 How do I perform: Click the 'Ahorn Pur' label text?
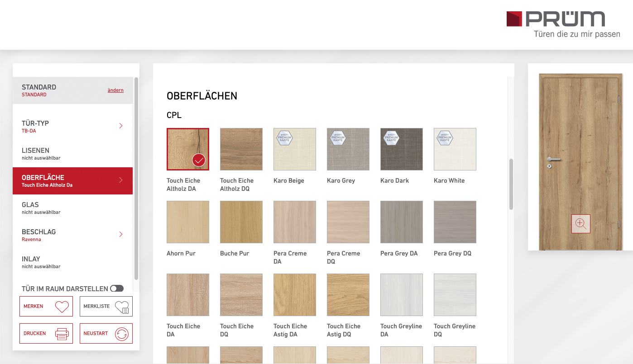[181, 253]
